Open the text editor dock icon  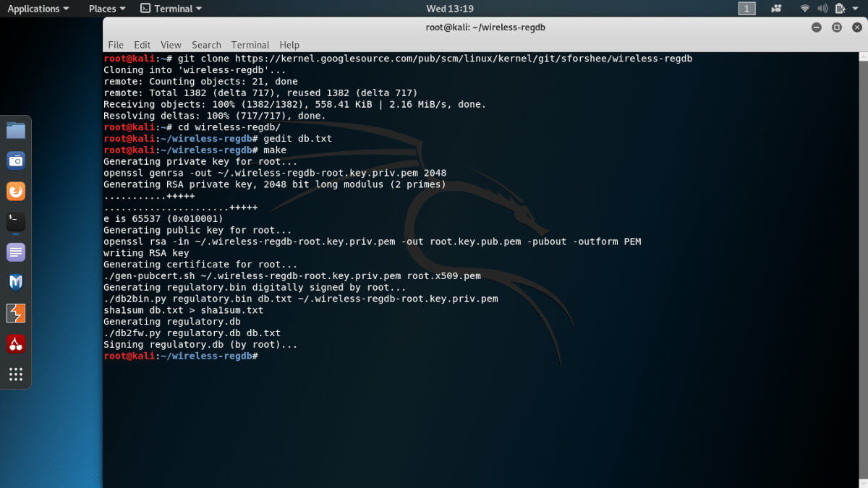(16, 252)
